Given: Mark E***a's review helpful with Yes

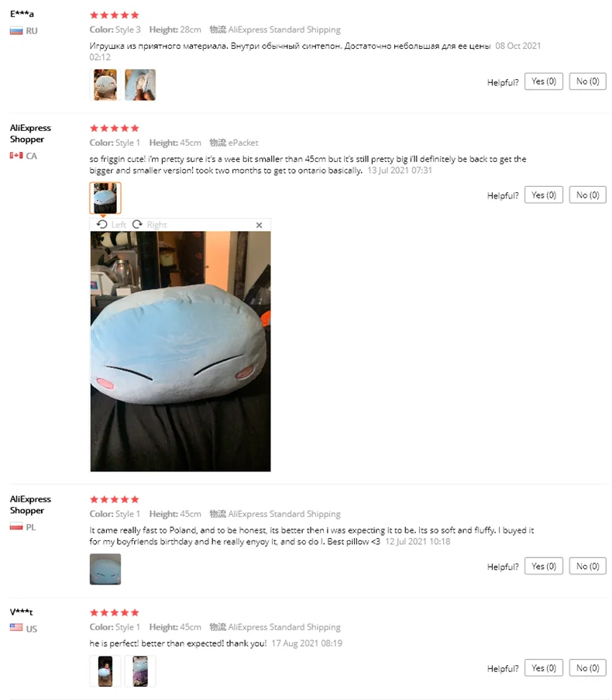Looking at the screenshot, I should [x=543, y=81].
